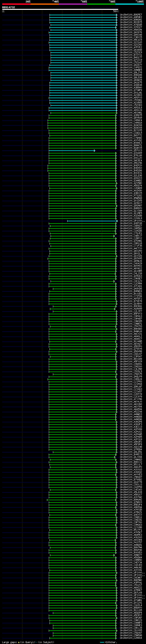Select hit UniRef100_C5YDD1
Screen dimensions: 146x644
pyautogui.click(x=131, y=100)
